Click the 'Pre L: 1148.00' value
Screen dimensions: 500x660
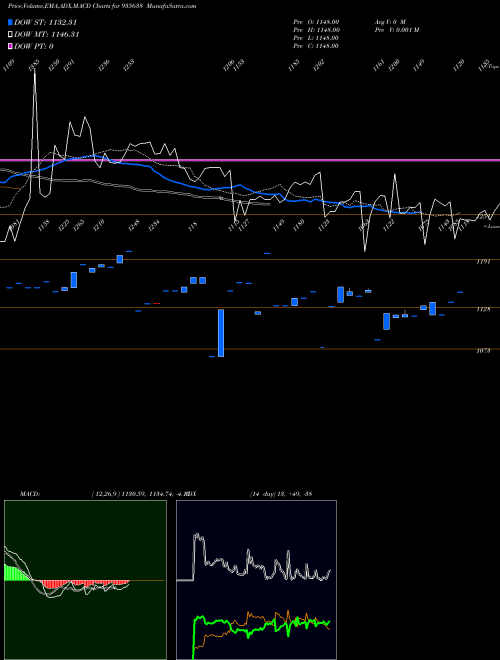click(316, 38)
